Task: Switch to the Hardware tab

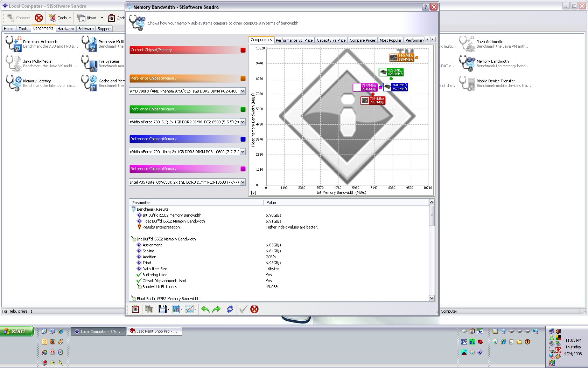Action: 66,29
